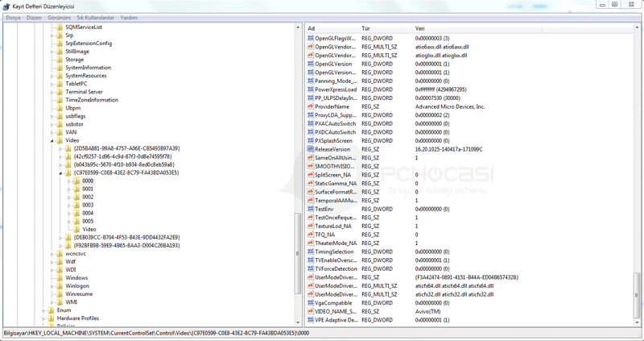
Task: Click the Terminal Server folder icon
Action: [60, 92]
